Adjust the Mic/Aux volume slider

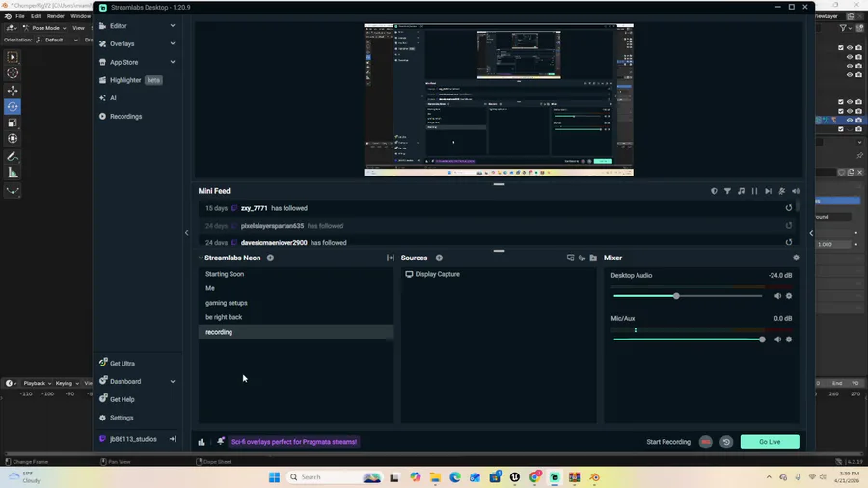pyautogui.click(x=690, y=339)
